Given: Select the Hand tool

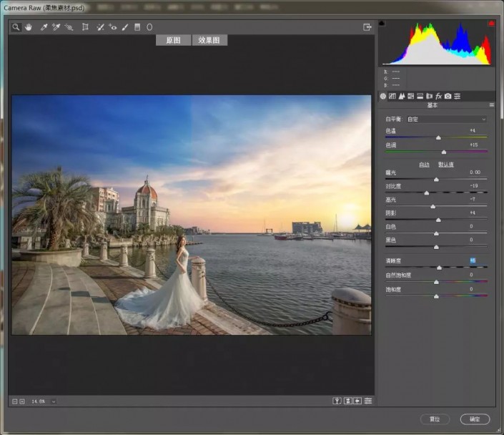Looking at the screenshot, I should point(29,27).
